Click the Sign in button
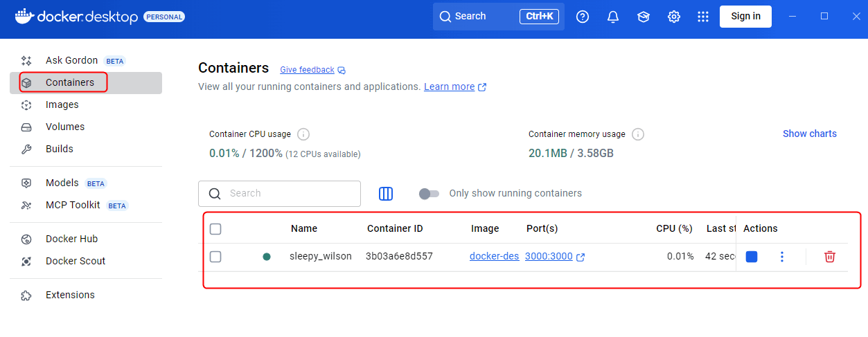The height and width of the screenshot is (337, 868). (x=745, y=17)
